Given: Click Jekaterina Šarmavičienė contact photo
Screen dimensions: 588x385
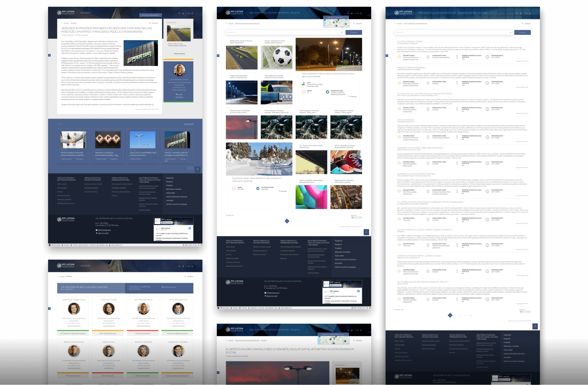Looking at the screenshot, I should coord(74,308).
